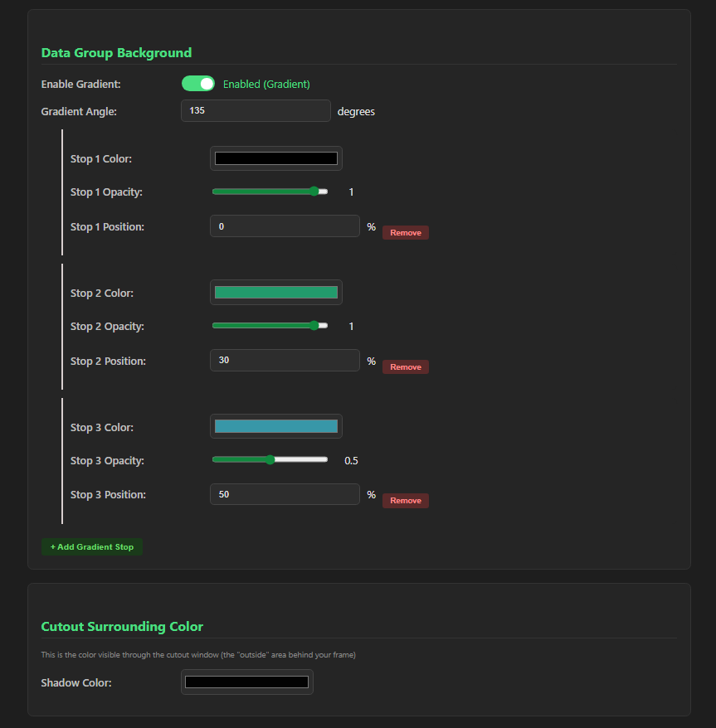Click the Stop 2 Position field
This screenshot has width=716, height=728.
pos(285,361)
